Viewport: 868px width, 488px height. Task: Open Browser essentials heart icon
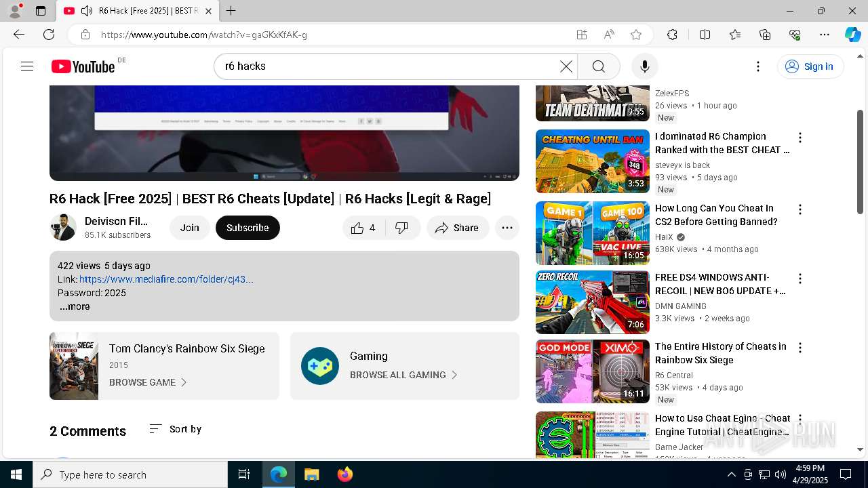(795, 35)
